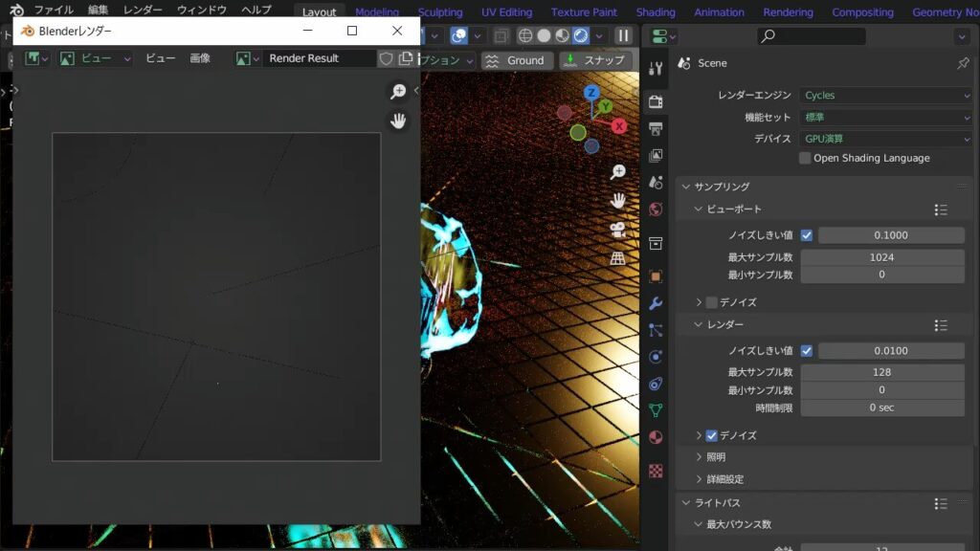Open the Ground snap target button
The width and height of the screenshot is (980, 551).
coord(516,60)
